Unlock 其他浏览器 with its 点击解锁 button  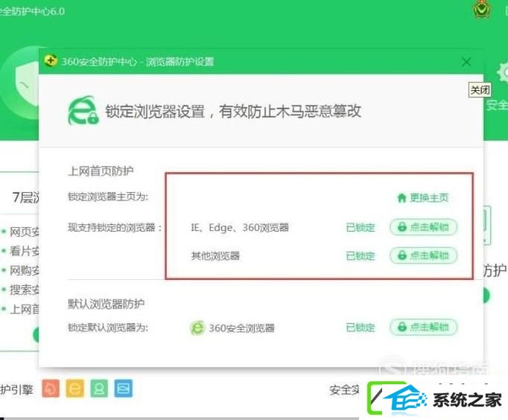pos(424,255)
